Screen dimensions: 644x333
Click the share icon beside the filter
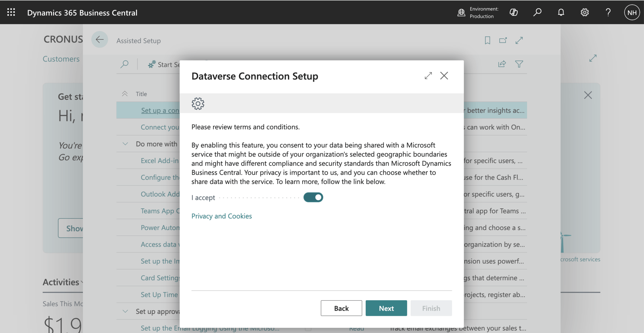click(502, 64)
